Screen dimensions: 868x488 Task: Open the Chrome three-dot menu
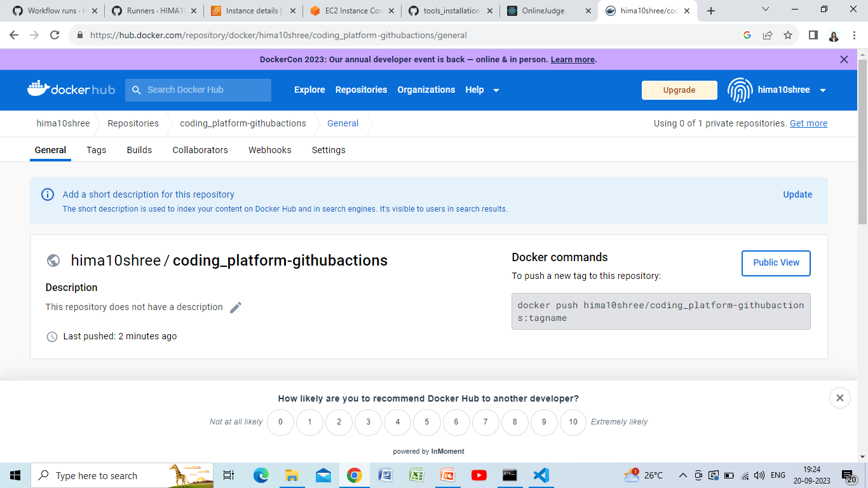(x=854, y=36)
